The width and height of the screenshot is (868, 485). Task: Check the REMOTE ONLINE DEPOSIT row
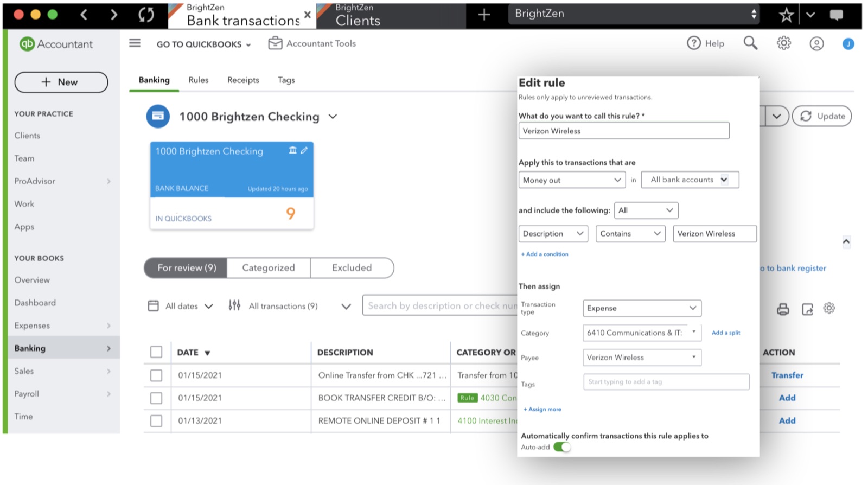(x=156, y=420)
